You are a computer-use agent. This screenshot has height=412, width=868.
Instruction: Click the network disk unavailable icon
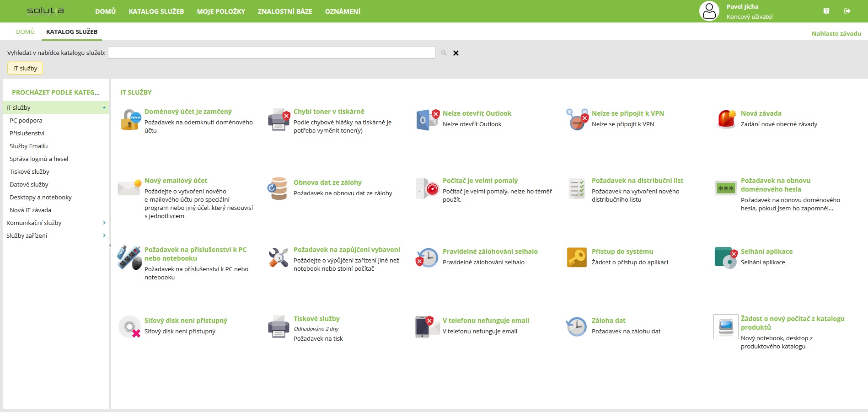click(x=130, y=326)
